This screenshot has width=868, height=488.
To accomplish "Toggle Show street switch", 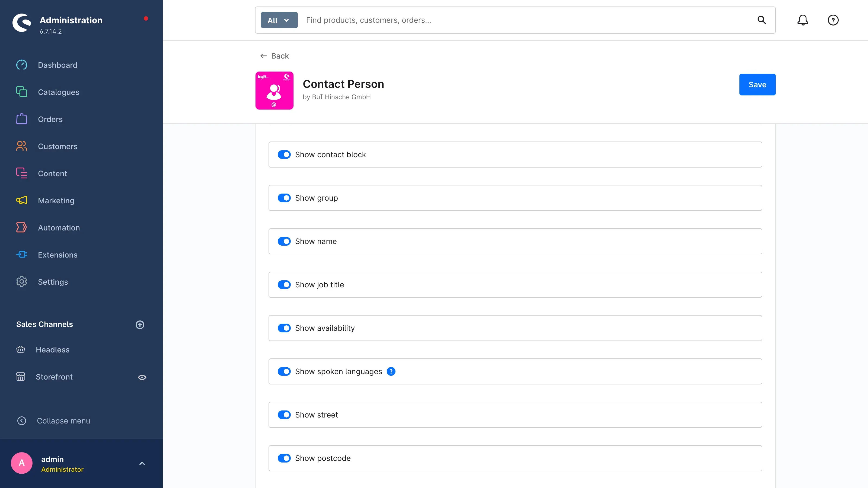I will [x=284, y=415].
